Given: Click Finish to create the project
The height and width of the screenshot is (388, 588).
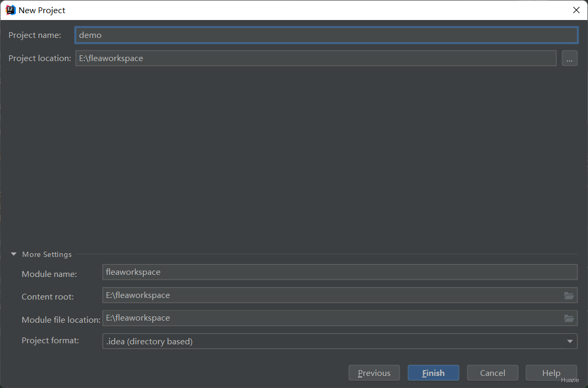Looking at the screenshot, I should click(434, 373).
